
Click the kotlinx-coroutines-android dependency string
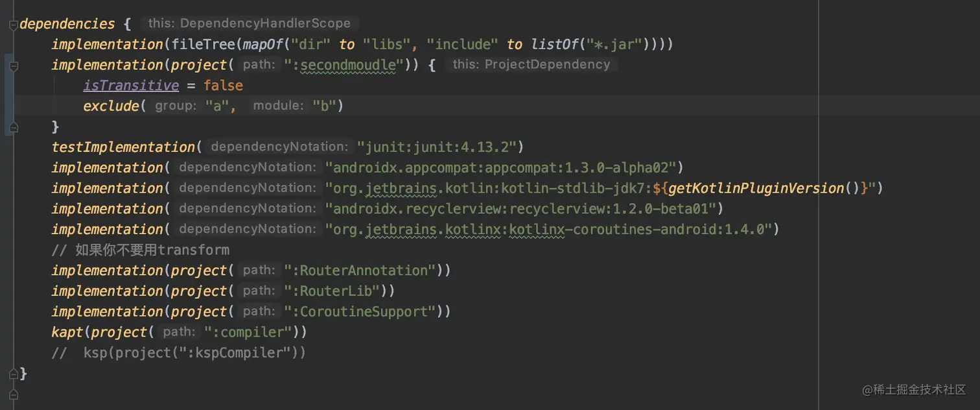pyautogui.click(x=548, y=229)
